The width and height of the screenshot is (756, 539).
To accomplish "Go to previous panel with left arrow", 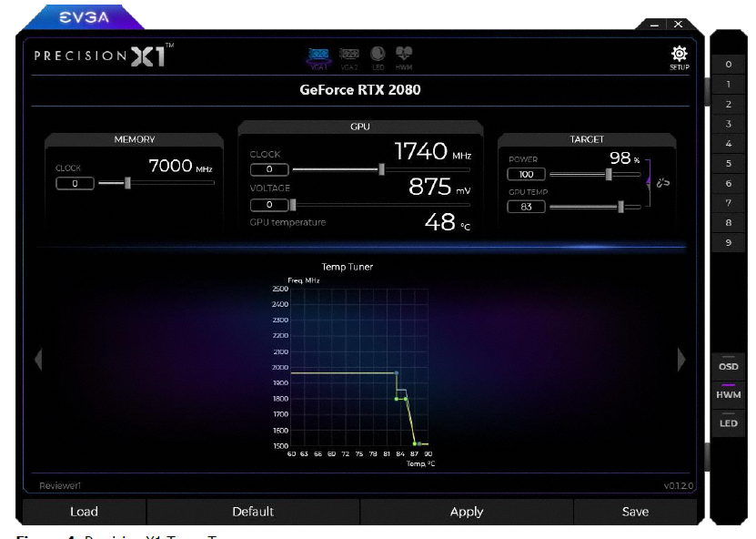I will (x=38, y=360).
